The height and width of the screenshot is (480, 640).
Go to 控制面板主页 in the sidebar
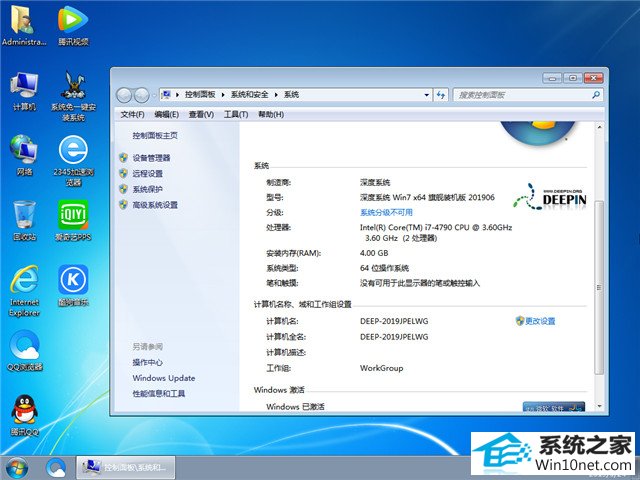click(x=155, y=136)
